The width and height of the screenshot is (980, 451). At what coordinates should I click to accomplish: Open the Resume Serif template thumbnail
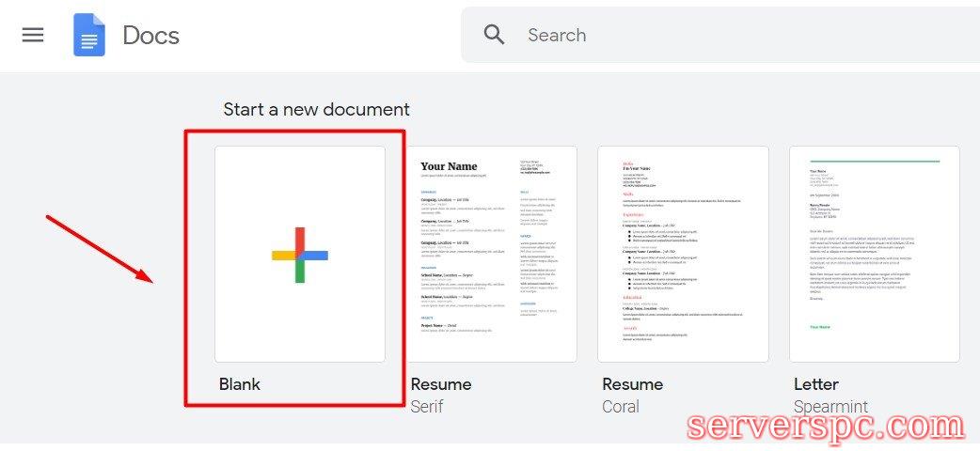pos(492,254)
